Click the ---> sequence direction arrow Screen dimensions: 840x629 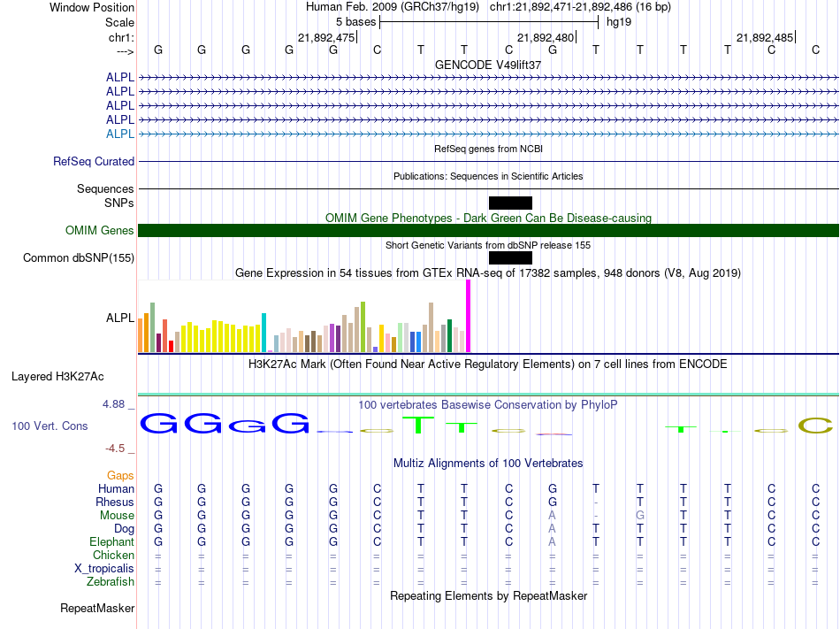click(x=125, y=51)
